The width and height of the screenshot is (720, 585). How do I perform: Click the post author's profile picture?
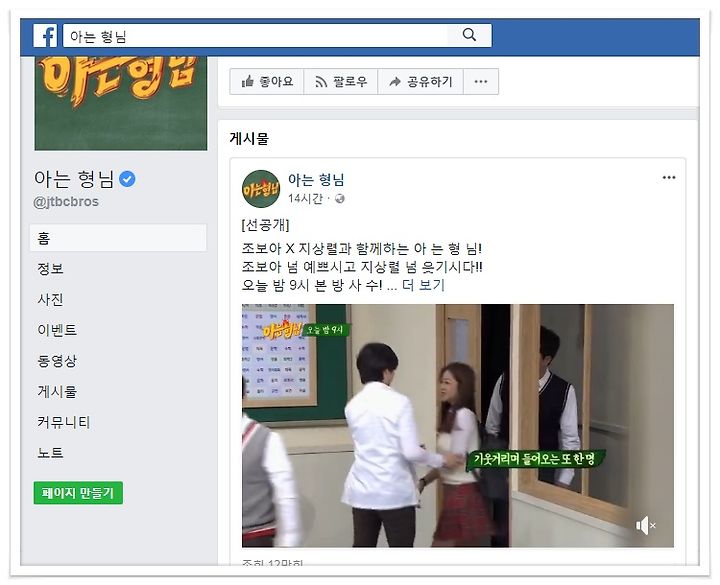pos(261,189)
